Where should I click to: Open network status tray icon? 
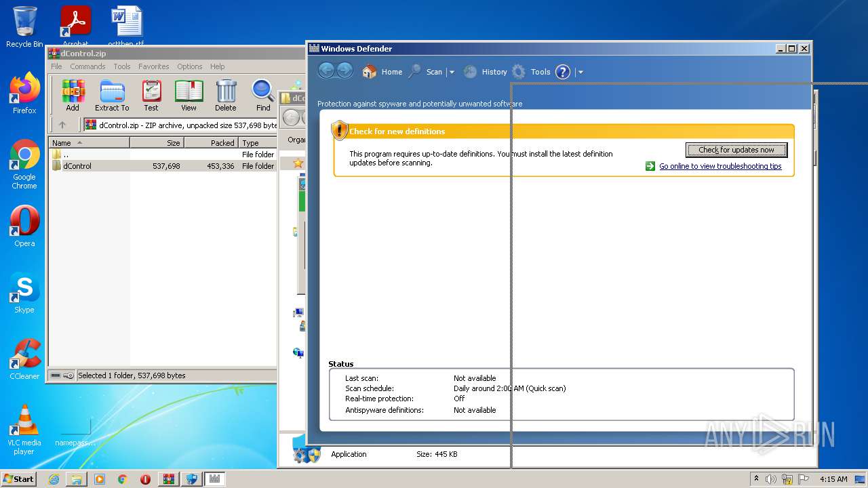click(787, 479)
